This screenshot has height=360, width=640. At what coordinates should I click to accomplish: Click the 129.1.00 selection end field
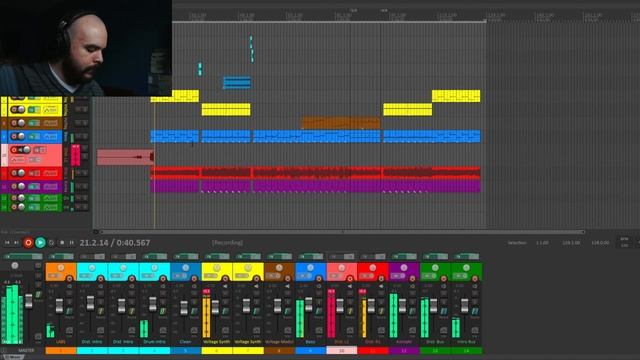(x=571, y=243)
